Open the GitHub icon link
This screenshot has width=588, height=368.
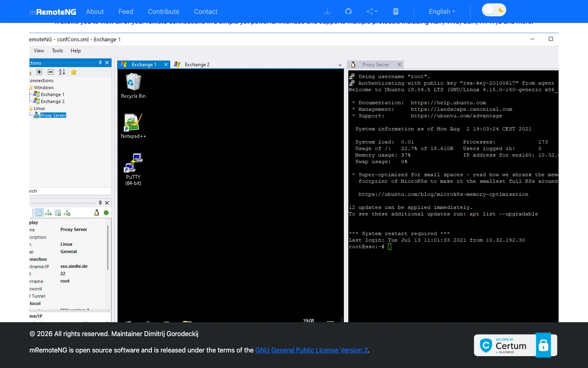tap(348, 11)
